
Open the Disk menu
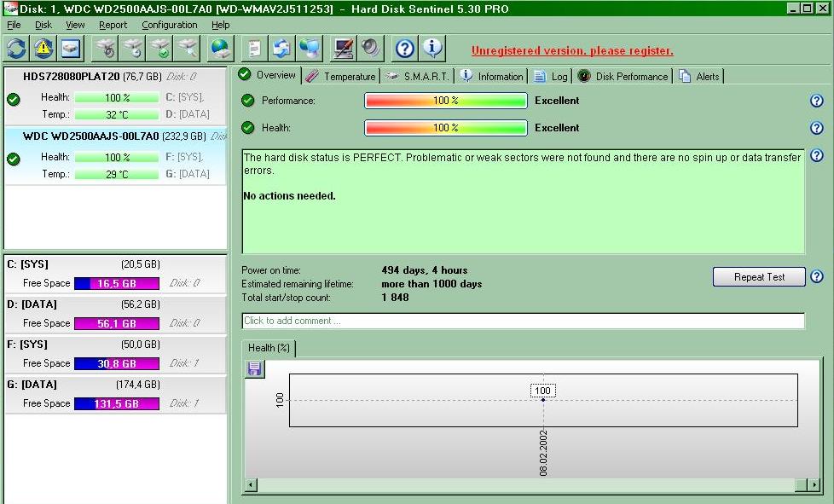pos(43,25)
